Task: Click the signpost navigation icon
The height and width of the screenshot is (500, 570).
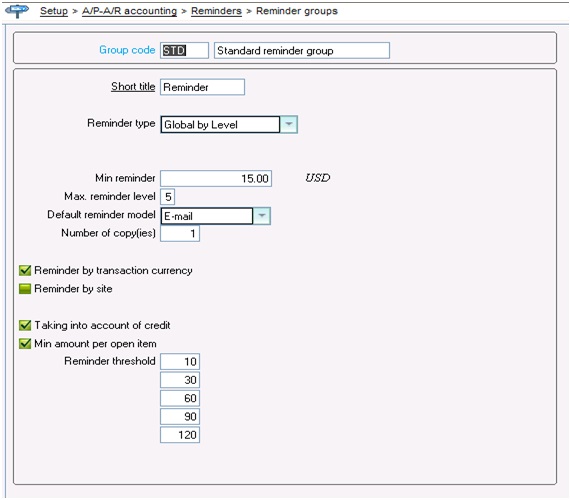Action: click(x=17, y=11)
